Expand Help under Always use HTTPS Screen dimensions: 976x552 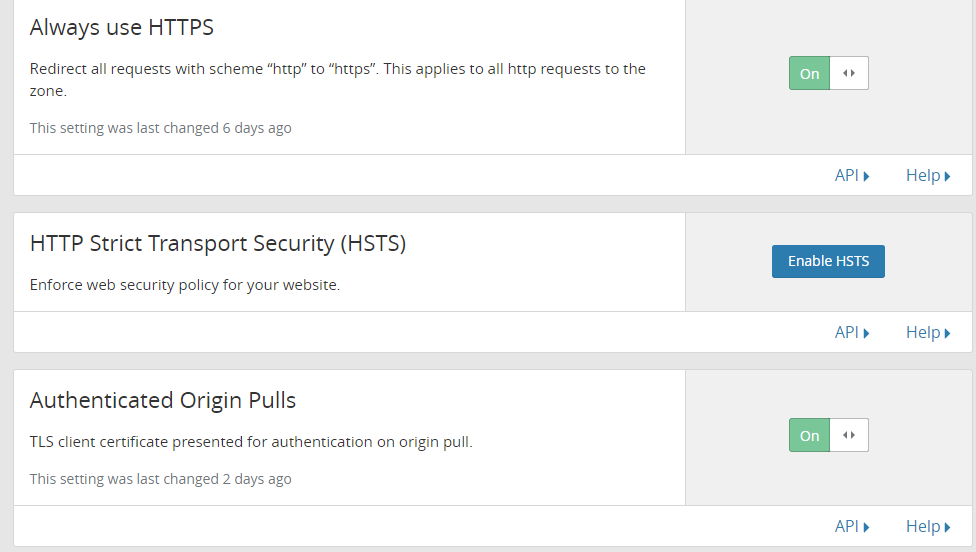928,175
